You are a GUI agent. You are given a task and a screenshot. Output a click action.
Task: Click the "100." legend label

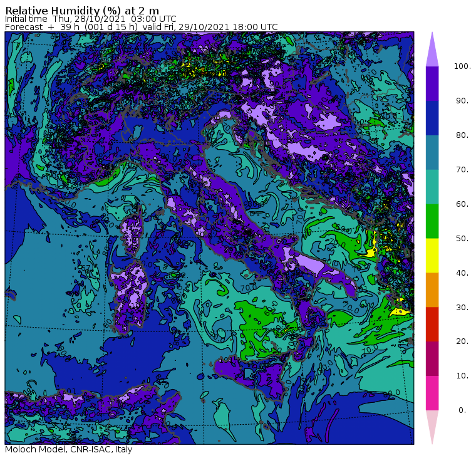(462, 66)
